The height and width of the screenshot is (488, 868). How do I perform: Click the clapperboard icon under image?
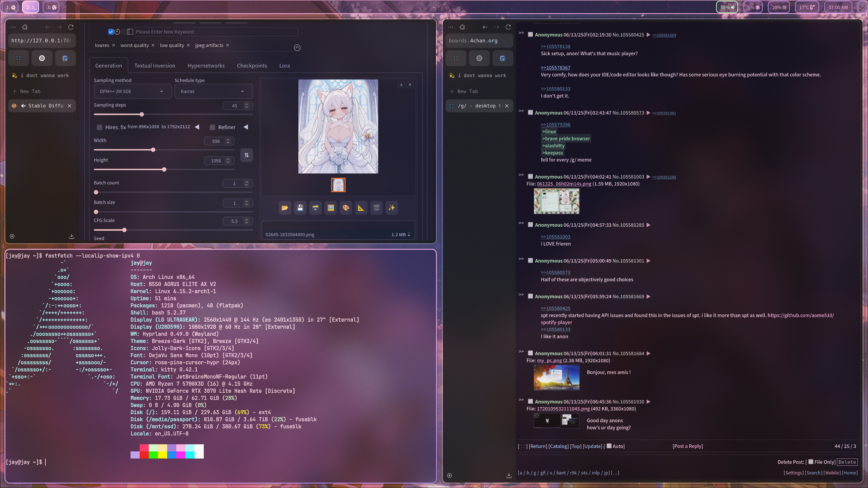tap(376, 208)
